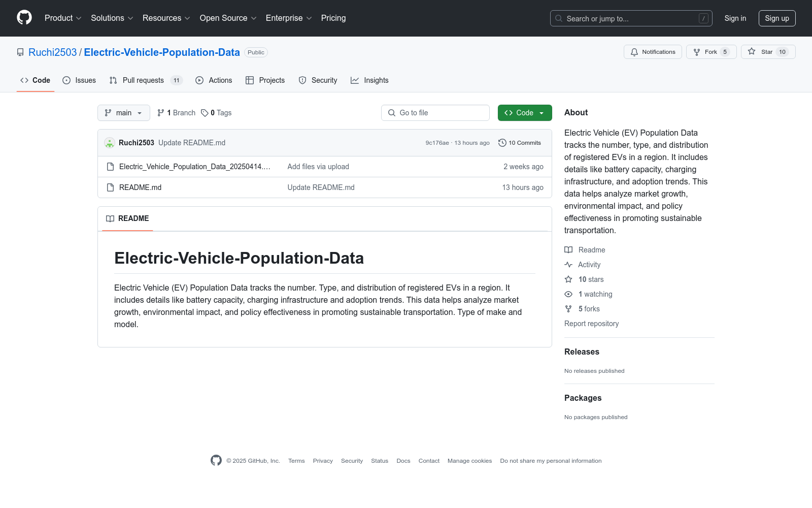Expand the Solutions menu

point(112,18)
